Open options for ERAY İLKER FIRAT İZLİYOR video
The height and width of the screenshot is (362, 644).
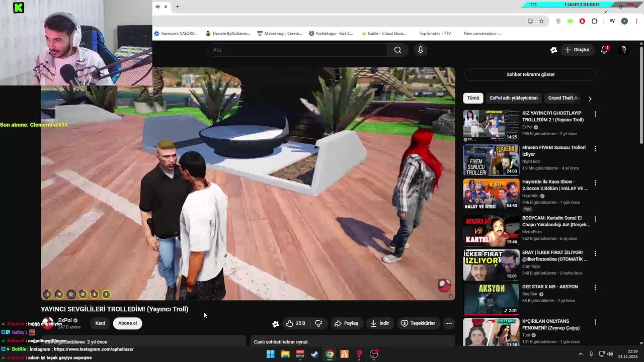point(595,253)
